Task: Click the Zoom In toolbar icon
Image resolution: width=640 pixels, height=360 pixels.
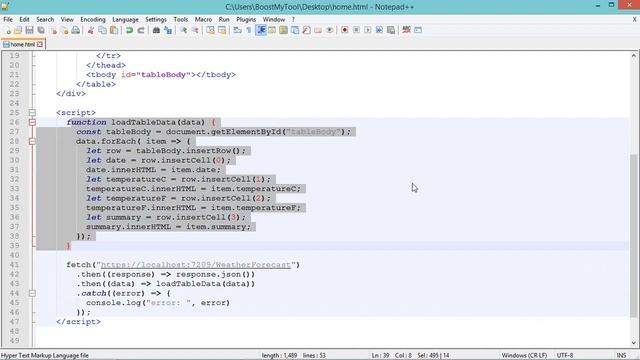Action: pyautogui.click(x=183, y=30)
